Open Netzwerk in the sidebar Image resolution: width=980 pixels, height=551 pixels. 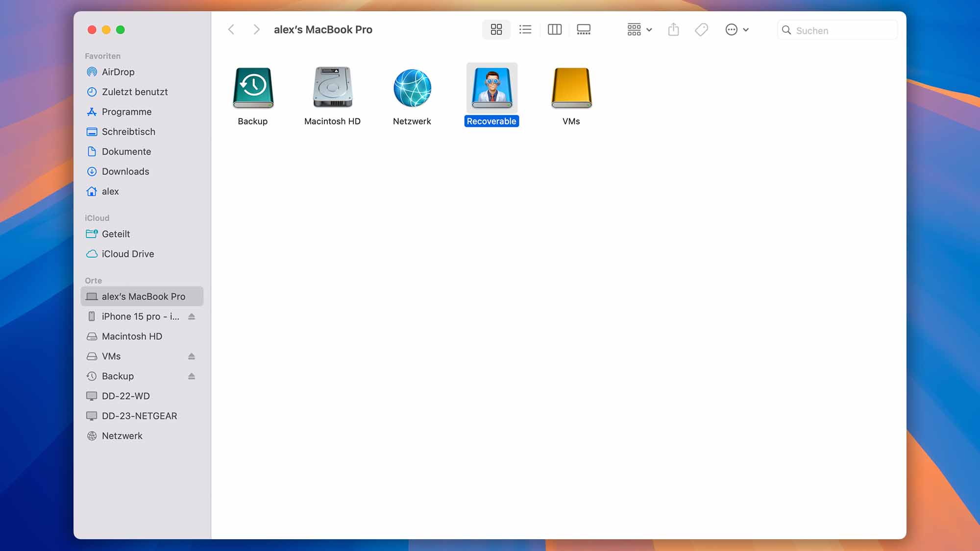pyautogui.click(x=142, y=436)
